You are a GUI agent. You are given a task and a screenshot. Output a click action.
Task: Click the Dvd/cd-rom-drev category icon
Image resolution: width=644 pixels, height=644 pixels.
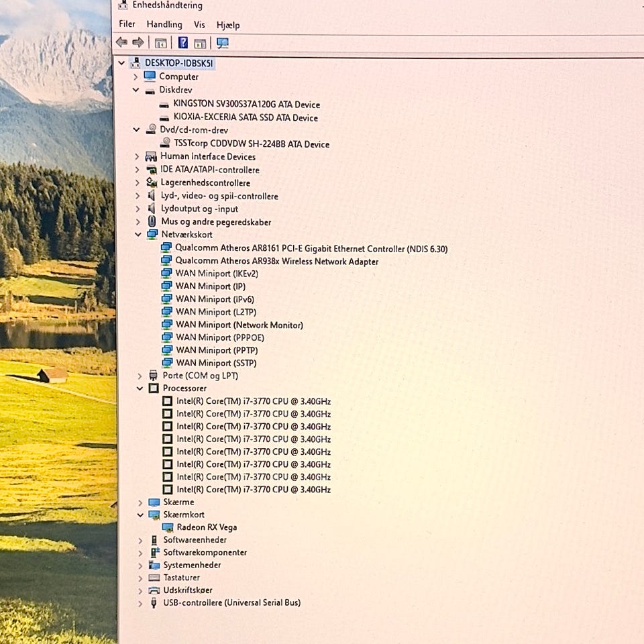[x=151, y=129]
